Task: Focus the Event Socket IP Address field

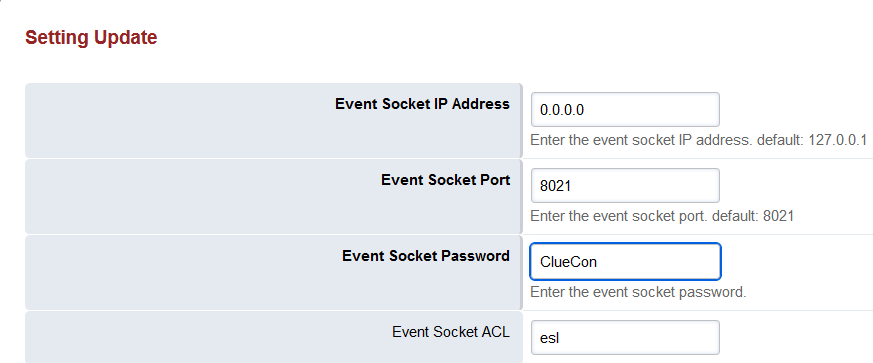Action: [x=625, y=110]
